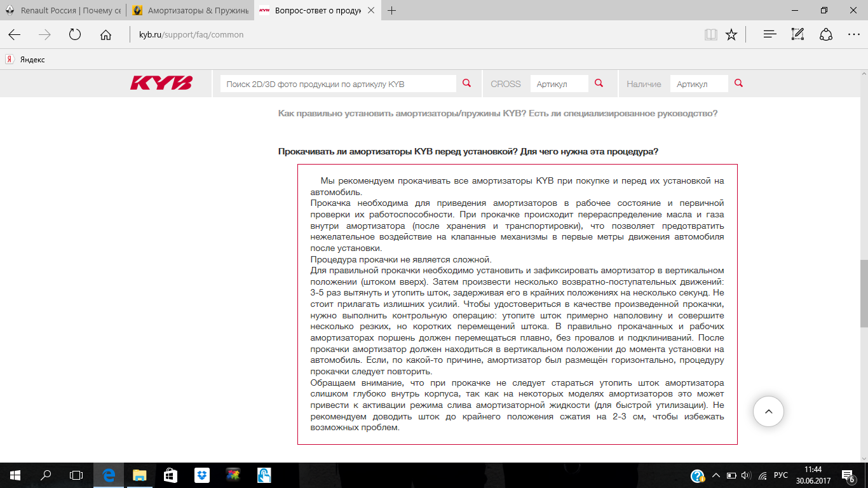
Task: Click the colorful puzzle app in taskbar
Action: tap(233, 475)
